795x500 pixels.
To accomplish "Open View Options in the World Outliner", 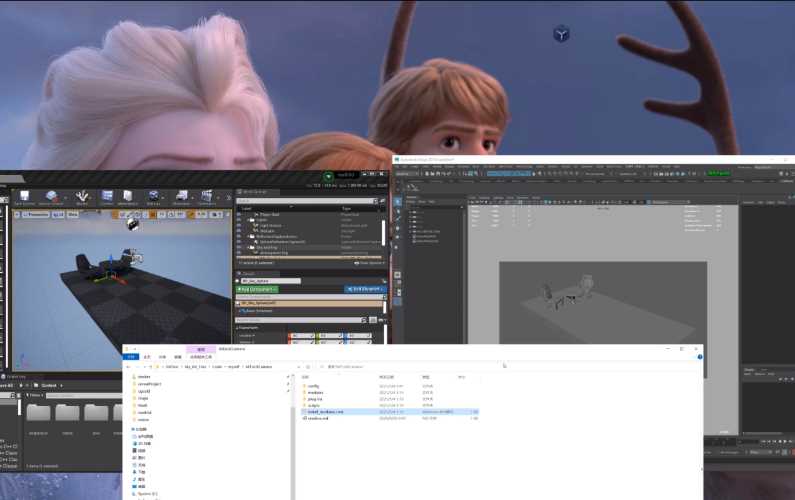I will pos(368,263).
